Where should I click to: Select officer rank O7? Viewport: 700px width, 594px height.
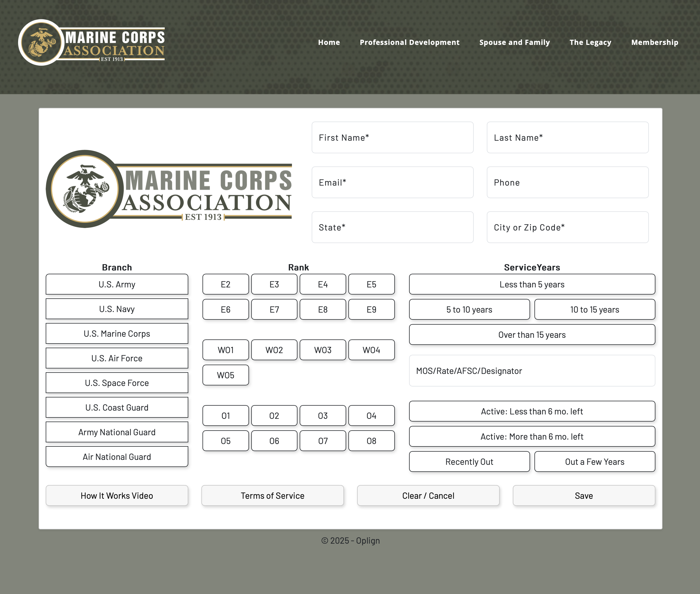click(323, 441)
